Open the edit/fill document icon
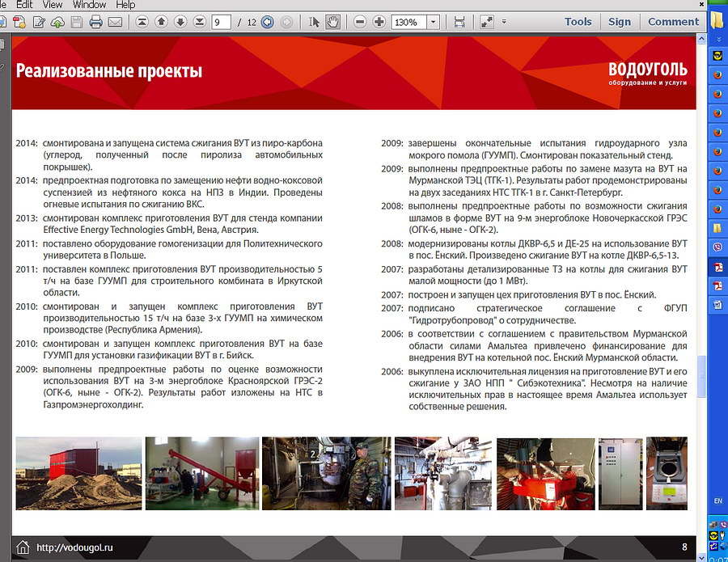Viewport: 728px width, 562px height. point(39,22)
